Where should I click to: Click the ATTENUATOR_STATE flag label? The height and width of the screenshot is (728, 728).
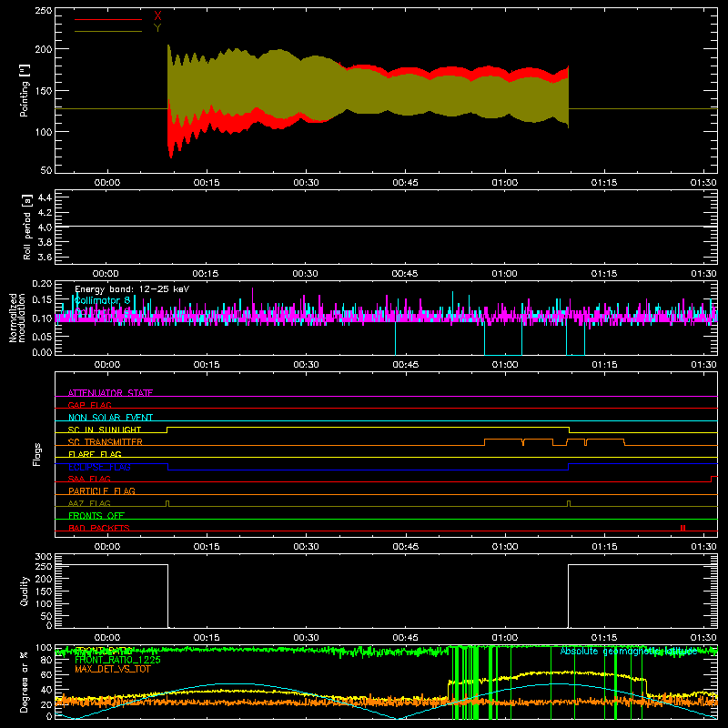110,393
